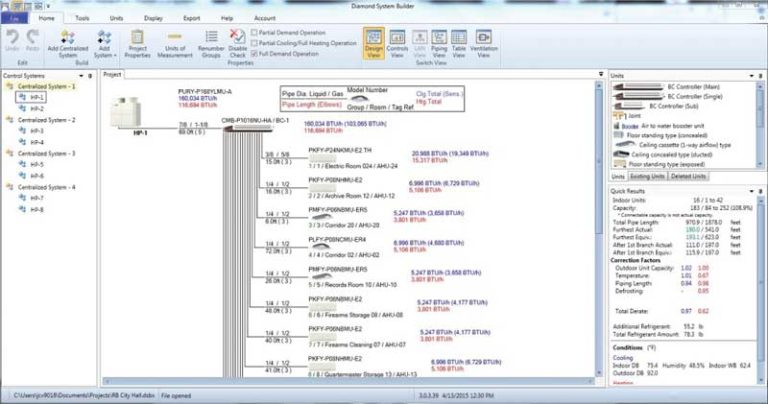Pin the Control Systems panel

click(90, 76)
